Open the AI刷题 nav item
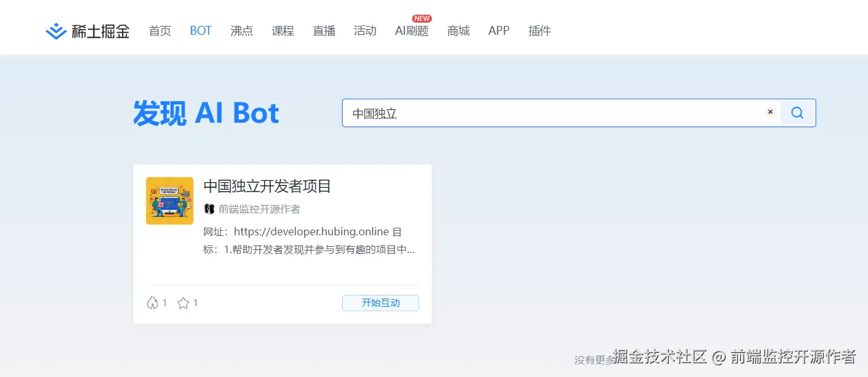Viewport: 868px width, 377px height. click(x=412, y=30)
